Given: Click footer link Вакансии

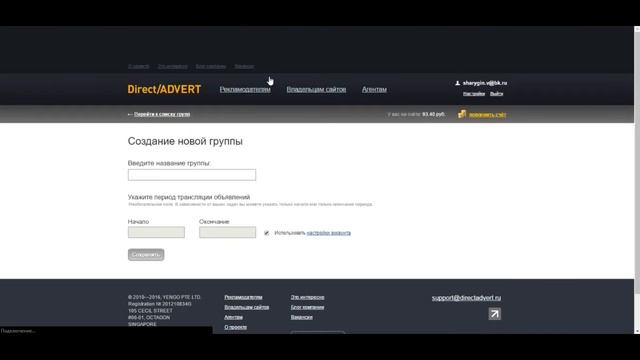Looking at the screenshot, I should 302,317.
